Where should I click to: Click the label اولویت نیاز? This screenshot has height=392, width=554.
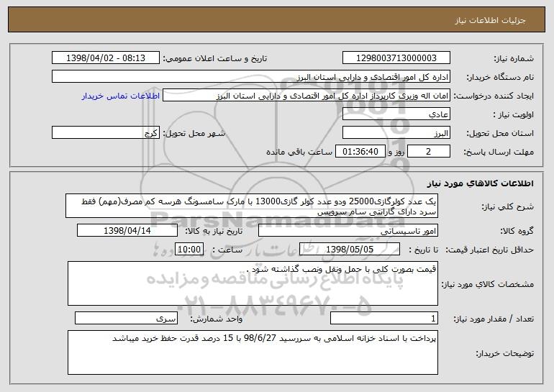tap(514, 114)
